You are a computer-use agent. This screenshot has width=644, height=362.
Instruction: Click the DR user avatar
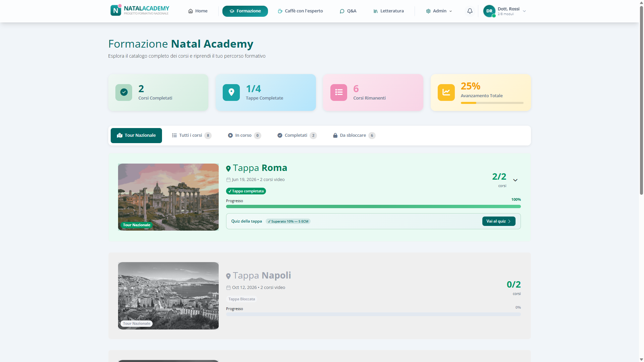(x=489, y=11)
